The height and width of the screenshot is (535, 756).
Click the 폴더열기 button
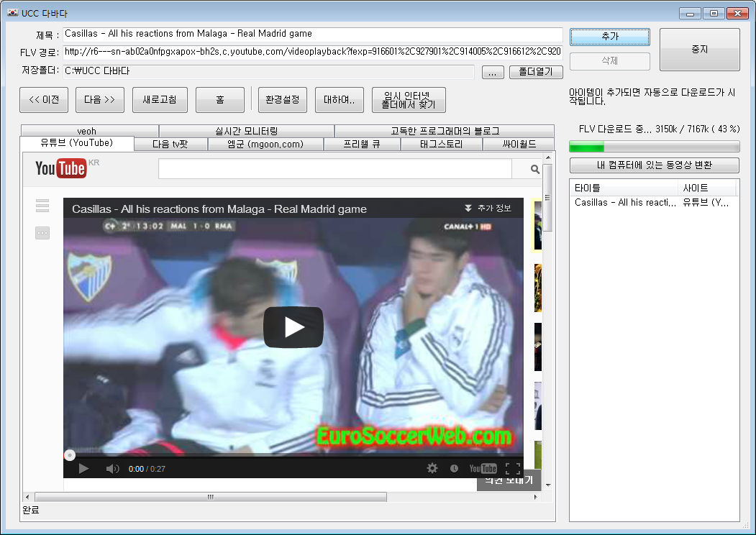(x=536, y=72)
